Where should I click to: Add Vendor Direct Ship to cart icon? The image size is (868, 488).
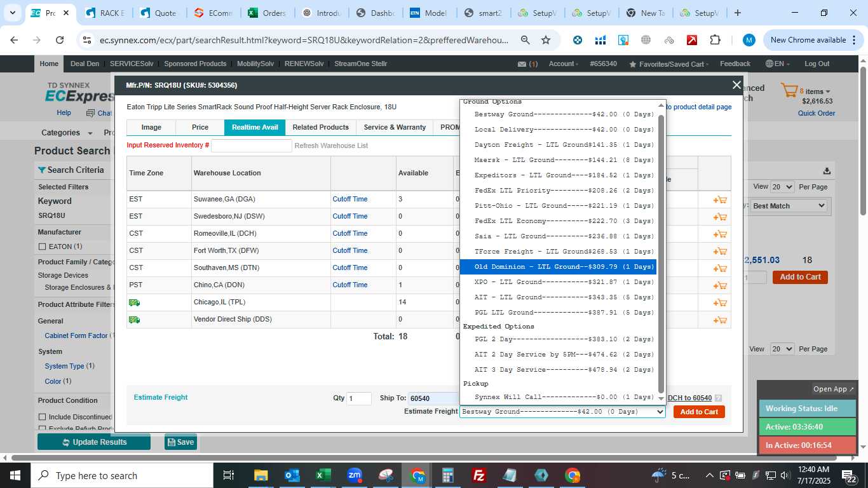coord(720,320)
